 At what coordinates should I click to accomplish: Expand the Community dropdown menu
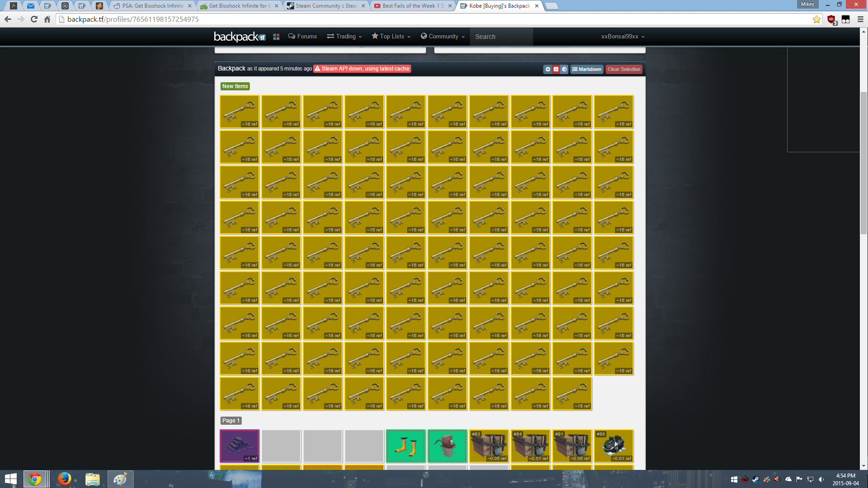point(442,36)
